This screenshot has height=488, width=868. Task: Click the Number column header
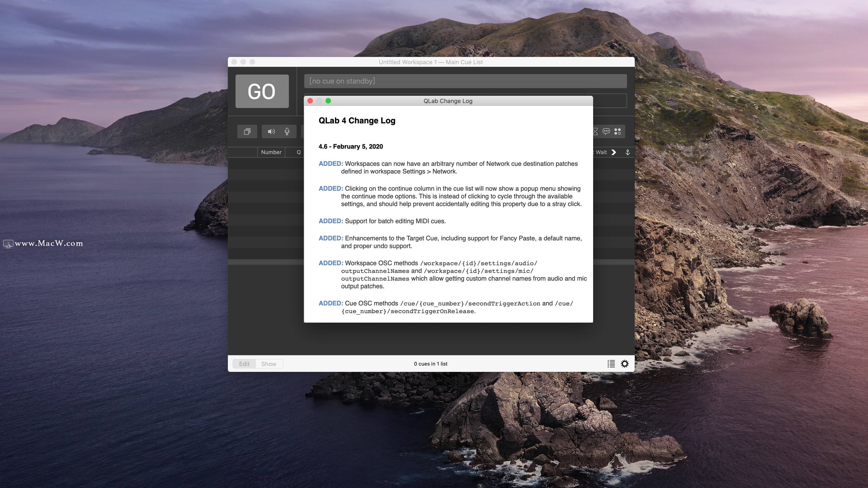(271, 152)
